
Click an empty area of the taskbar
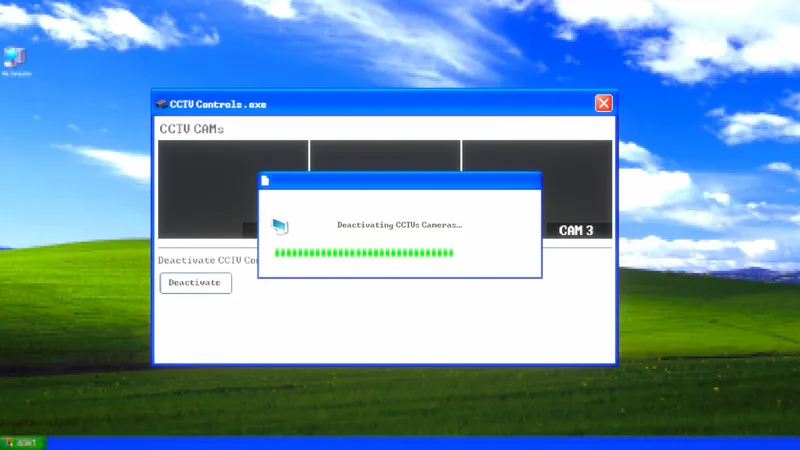pos(400,443)
